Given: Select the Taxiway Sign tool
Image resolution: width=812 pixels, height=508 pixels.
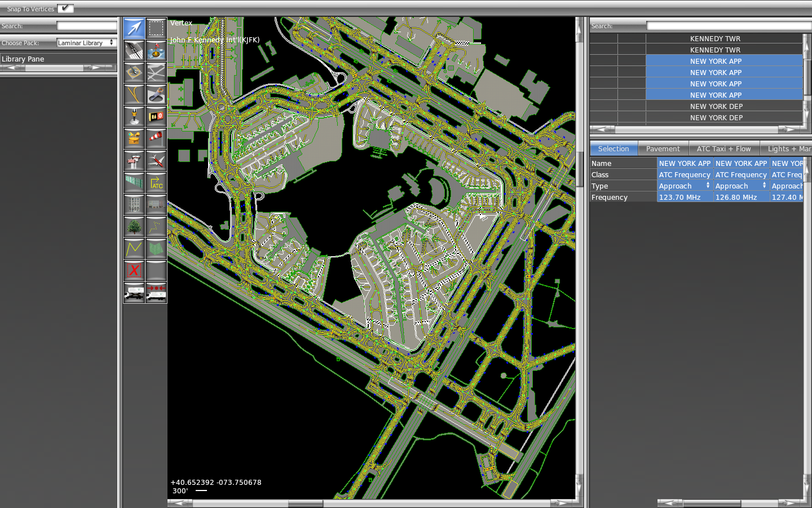Looking at the screenshot, I should (156, 116).
